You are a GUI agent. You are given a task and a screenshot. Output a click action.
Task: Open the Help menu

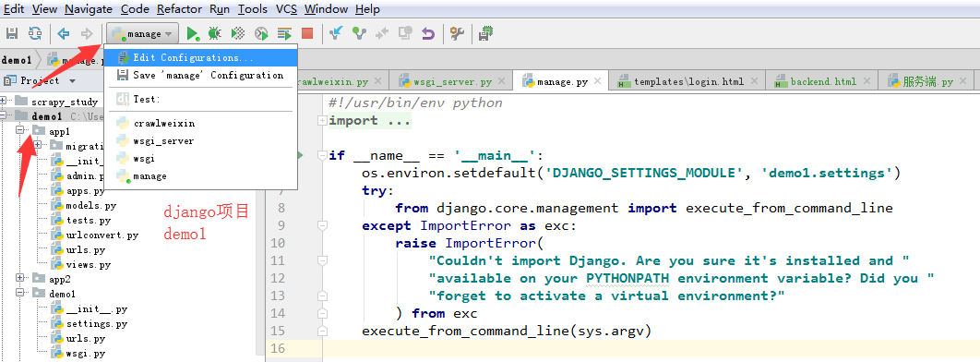pos(367,8)
